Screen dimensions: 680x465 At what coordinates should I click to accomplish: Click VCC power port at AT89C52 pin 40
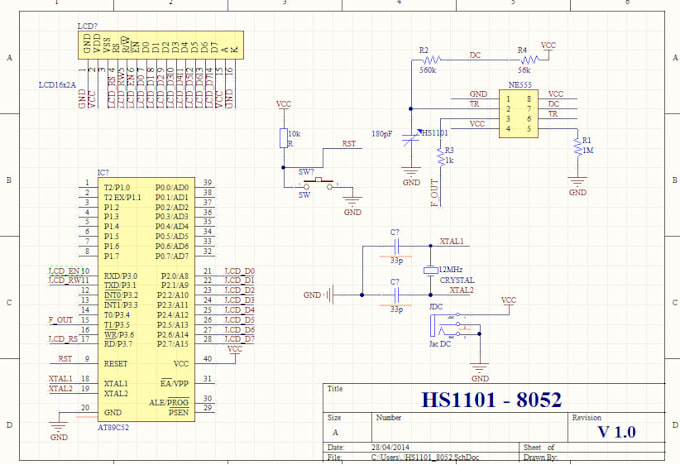tap(235, 352)
